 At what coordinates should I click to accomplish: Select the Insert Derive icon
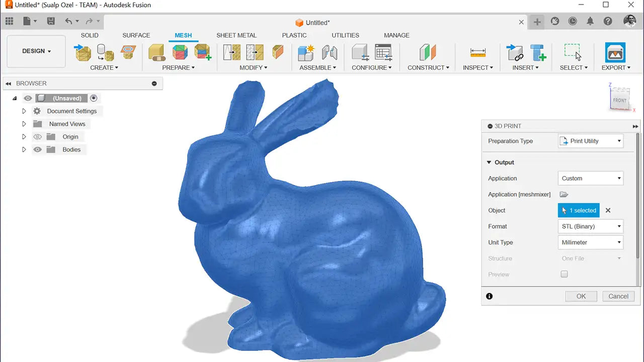(x=515, y=52)
